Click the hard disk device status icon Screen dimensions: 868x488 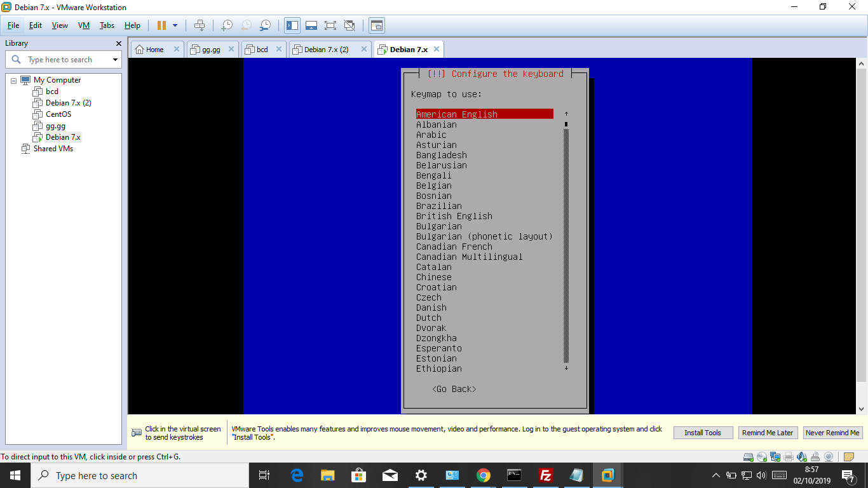coord(749,457)
